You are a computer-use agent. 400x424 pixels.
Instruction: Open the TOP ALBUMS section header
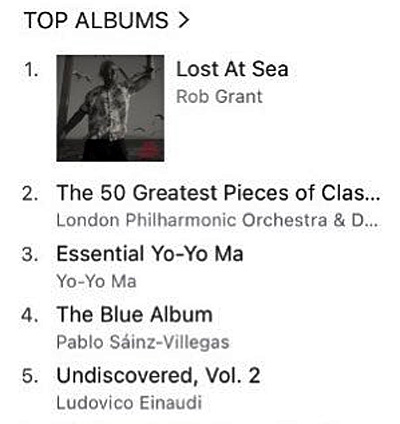click(107, 20)
